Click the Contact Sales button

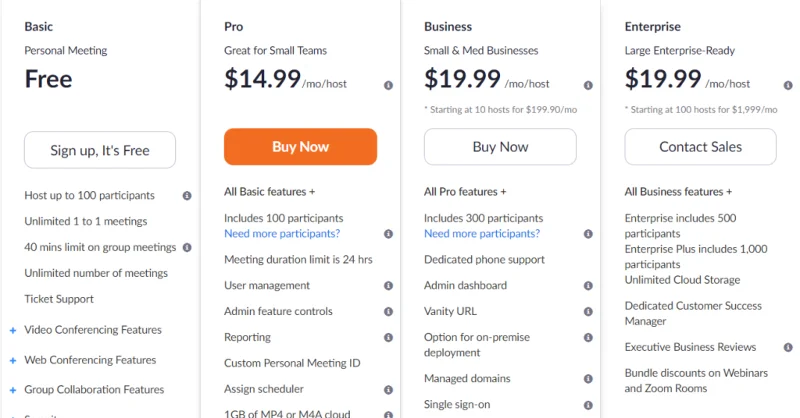pos(700,147)
